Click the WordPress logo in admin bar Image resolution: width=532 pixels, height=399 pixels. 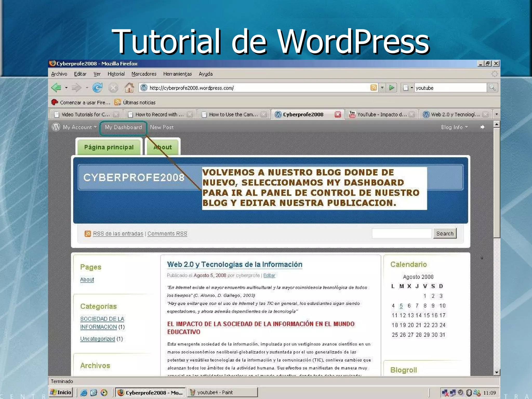[56, 127]
